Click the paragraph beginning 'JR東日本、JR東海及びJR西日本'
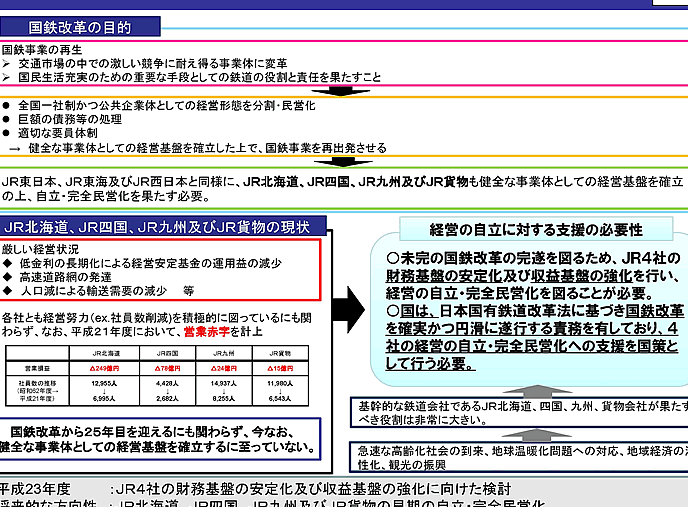 (342, 182)
